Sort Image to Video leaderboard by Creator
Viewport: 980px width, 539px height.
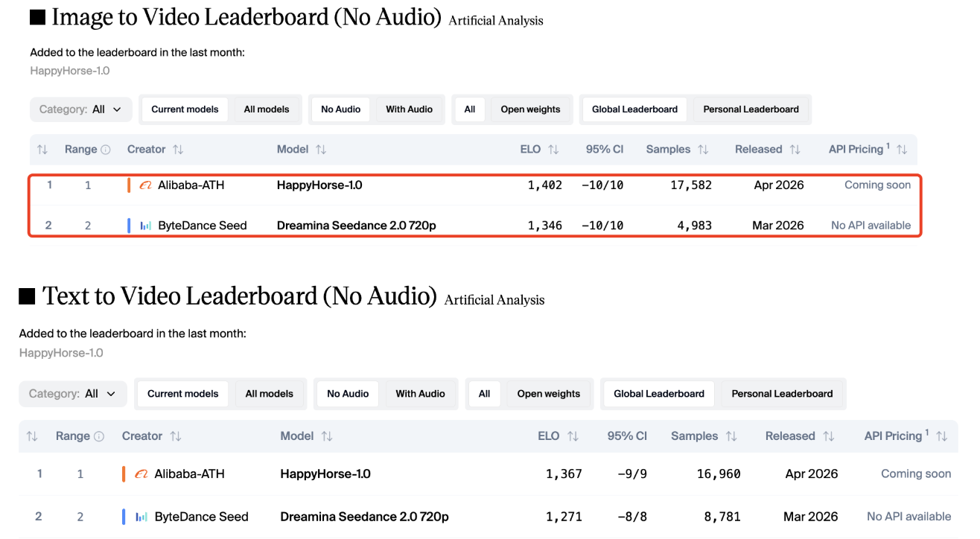coord(177,150)
